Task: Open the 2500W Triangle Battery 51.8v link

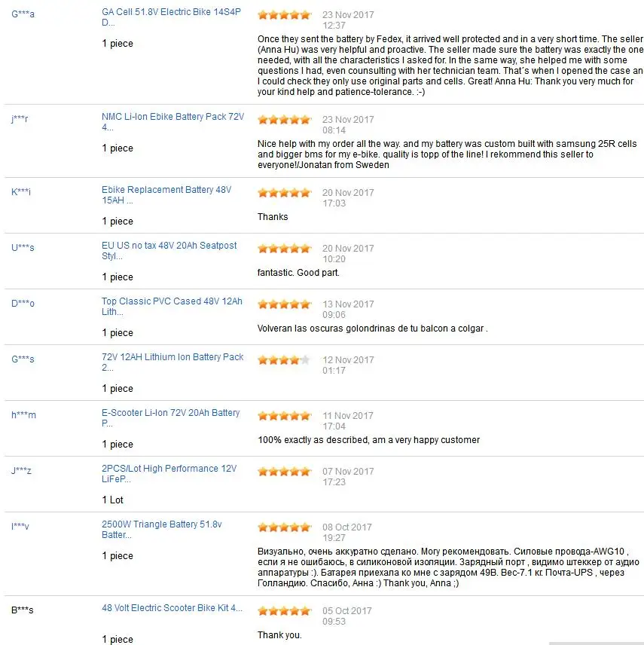Action: tap(162, 530)
